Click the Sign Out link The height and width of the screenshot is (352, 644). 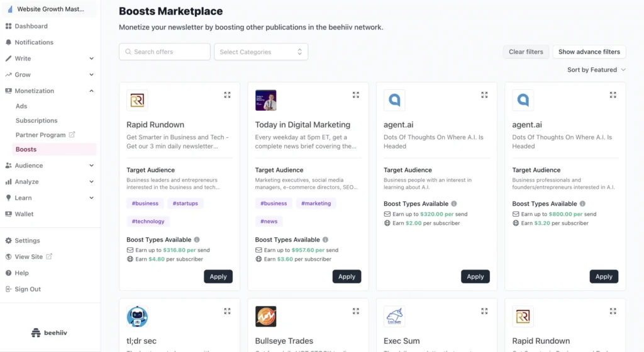[28, 289]
